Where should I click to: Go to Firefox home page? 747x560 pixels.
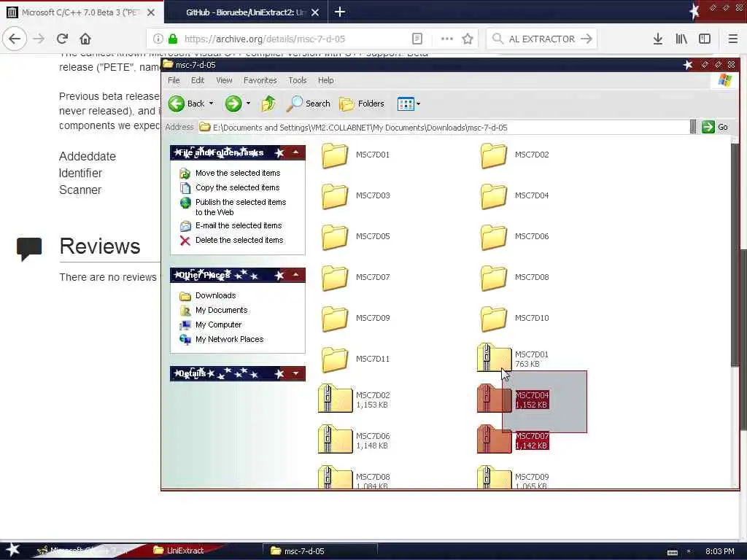point(85,39)
